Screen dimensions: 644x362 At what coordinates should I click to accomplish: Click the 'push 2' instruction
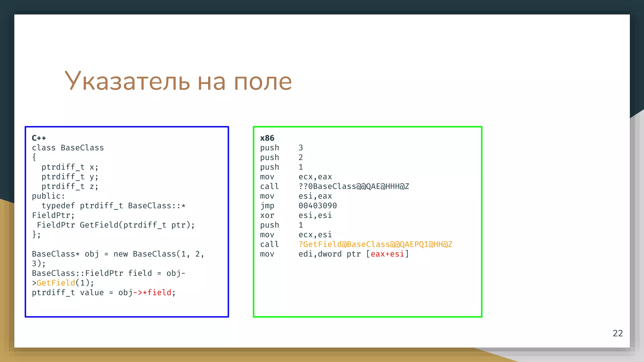(281, 157)
